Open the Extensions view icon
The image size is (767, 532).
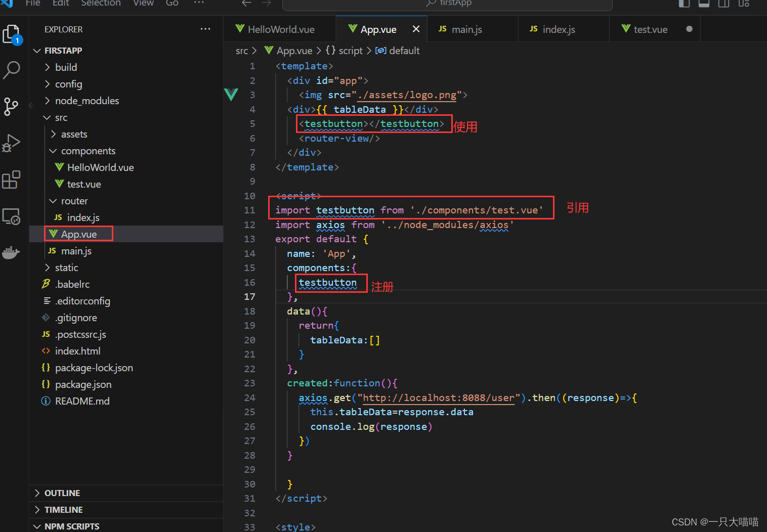(x=11, y=180)
